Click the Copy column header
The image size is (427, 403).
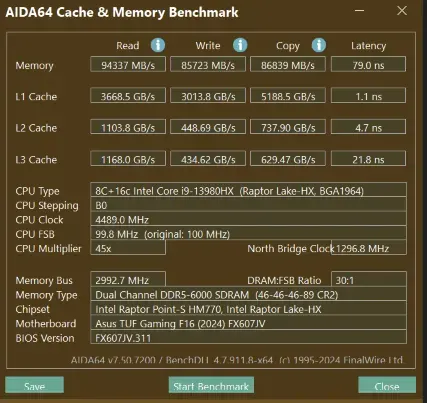[x=288, y=46]
